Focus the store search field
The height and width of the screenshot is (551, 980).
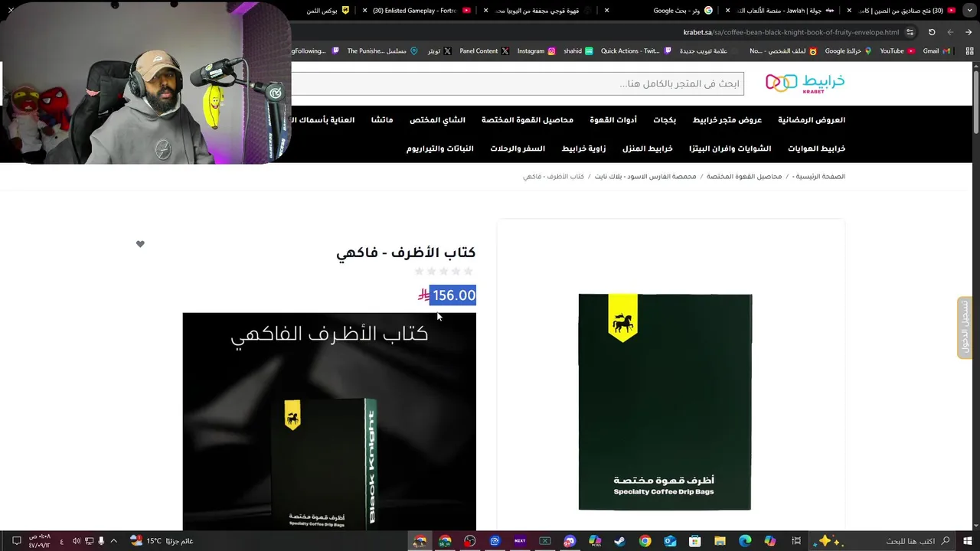click(518, 83)
